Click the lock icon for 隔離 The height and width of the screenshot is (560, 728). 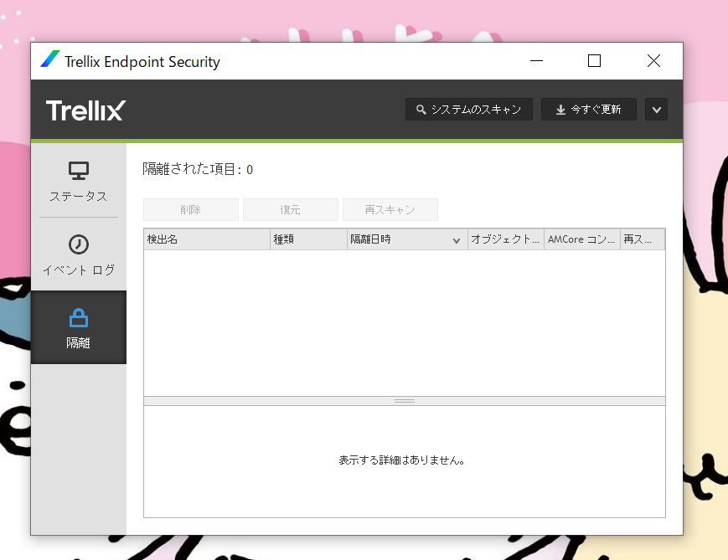(x=79, y=318)
